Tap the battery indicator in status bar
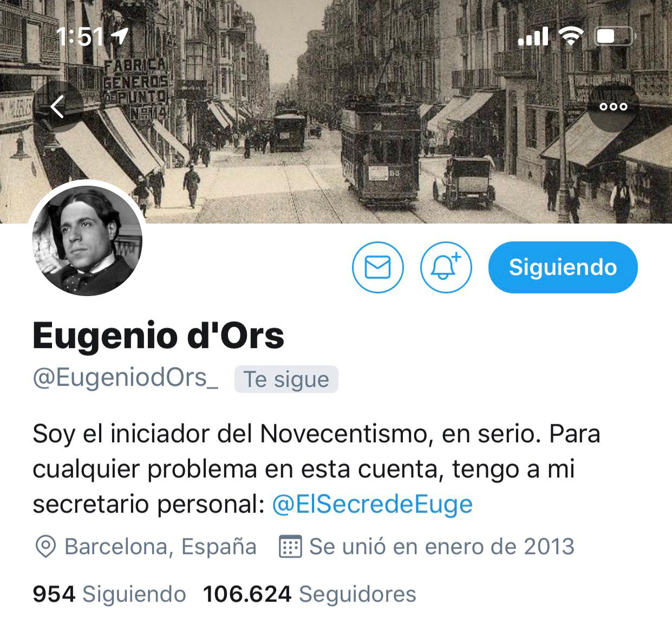672x629 pixels. (x=614, y=36)
